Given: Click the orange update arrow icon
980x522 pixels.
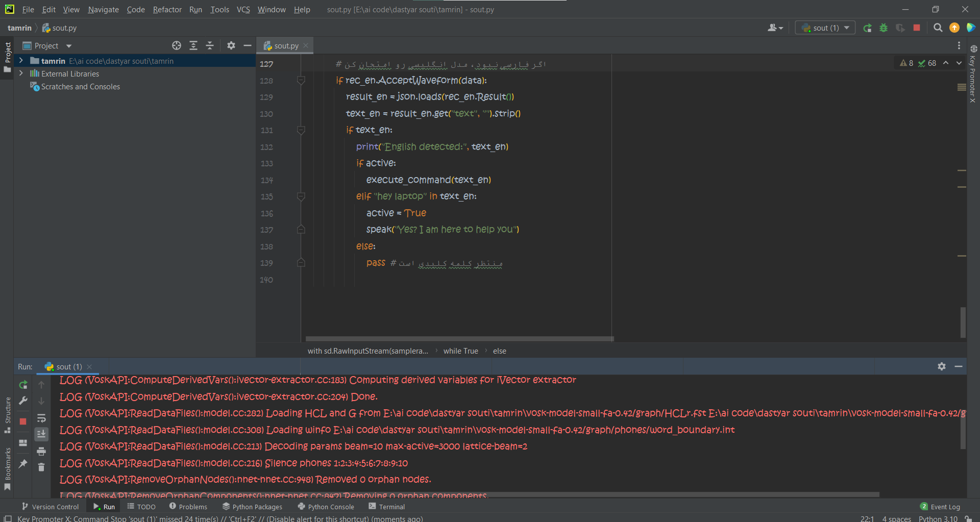Looking at the screenshot, I should 954,28.
